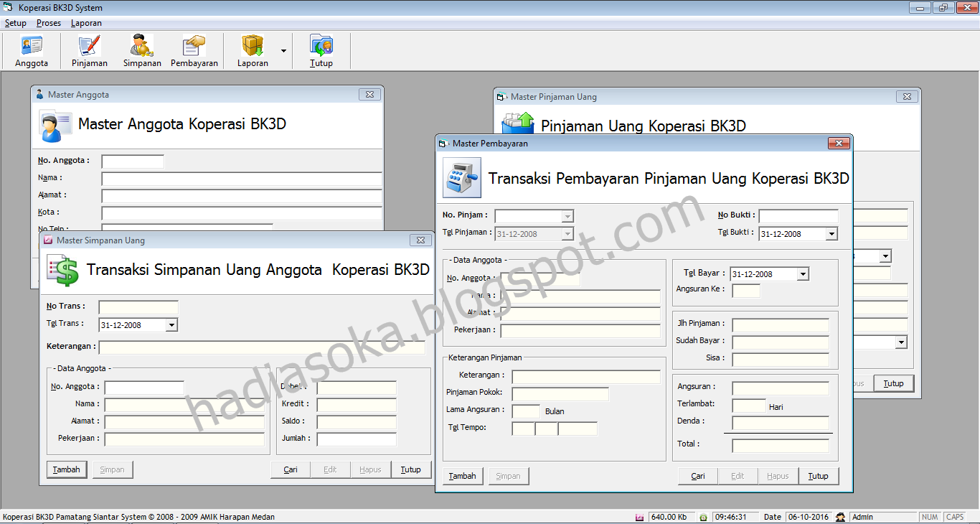980x524 pixels.
Task: Open the Laporan toolbar icon
Action: (x=252, y=50)
